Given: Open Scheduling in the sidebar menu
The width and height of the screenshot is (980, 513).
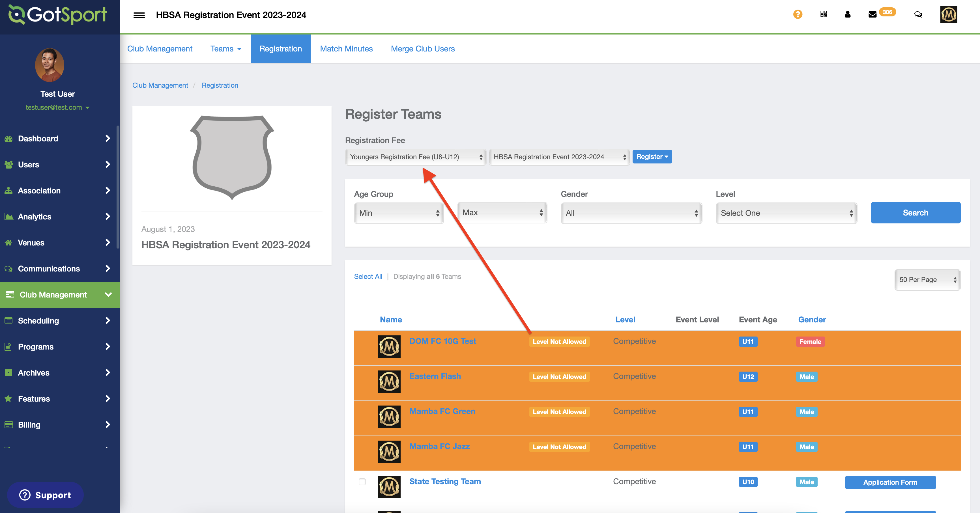Looking at the screenshot, I should coord(60,321).
